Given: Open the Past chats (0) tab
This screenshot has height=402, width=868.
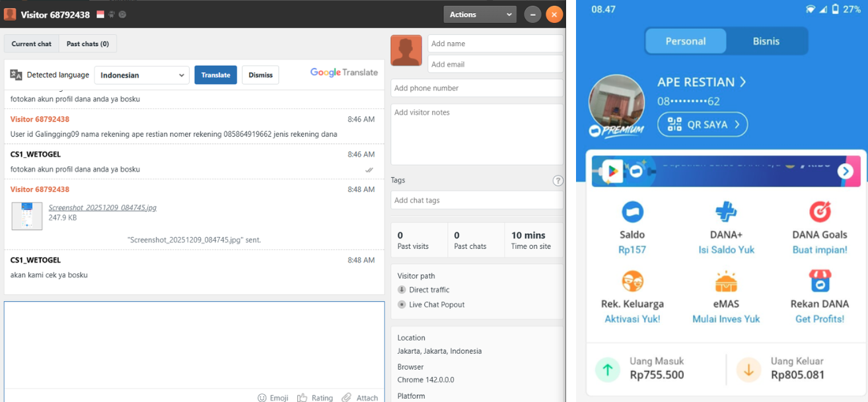Looking at the screenshot, I should click(87, 44).
